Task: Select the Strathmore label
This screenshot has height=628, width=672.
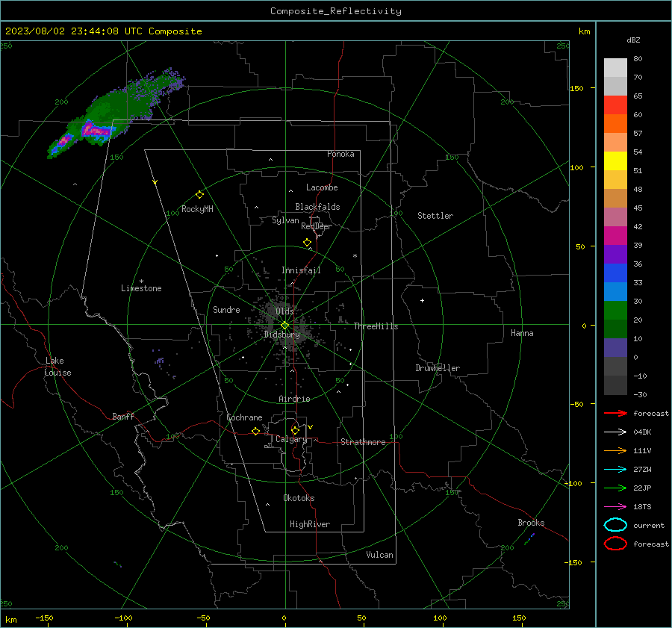Action: point(363,442)
